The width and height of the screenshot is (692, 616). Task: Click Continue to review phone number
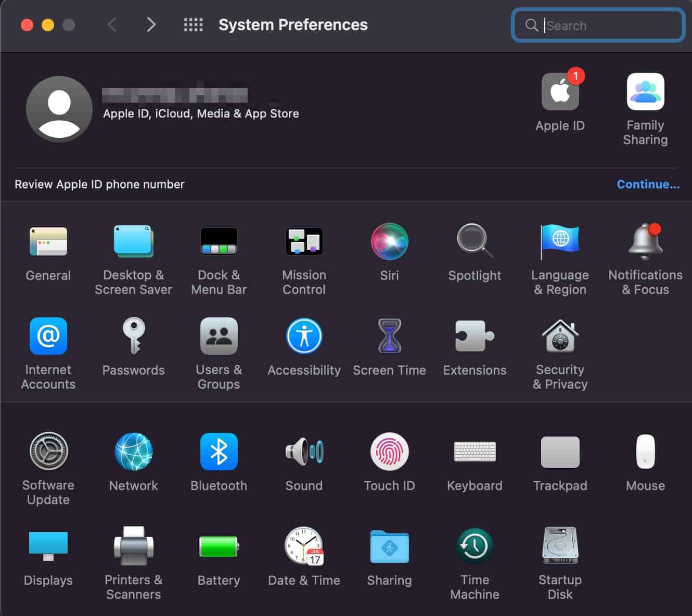648,184
